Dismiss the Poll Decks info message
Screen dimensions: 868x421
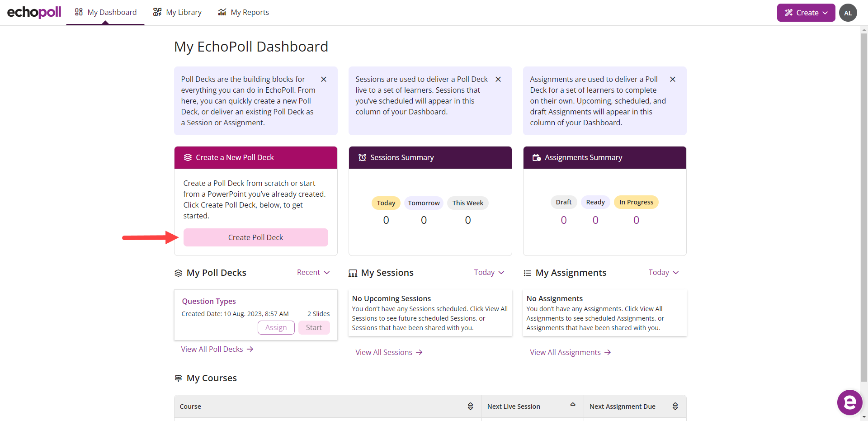[x=324, y=79]
